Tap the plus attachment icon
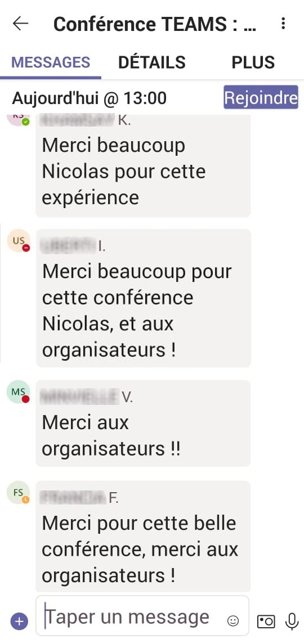 click(19, 622)
